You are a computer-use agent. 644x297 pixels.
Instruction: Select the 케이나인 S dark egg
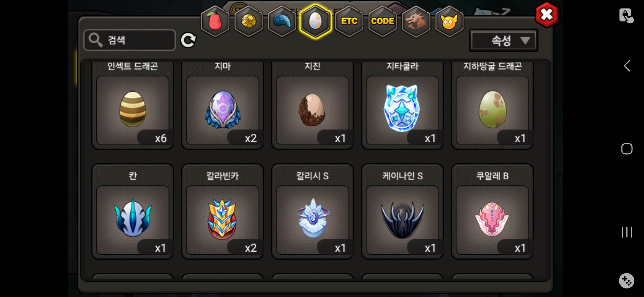pos(402,220)
